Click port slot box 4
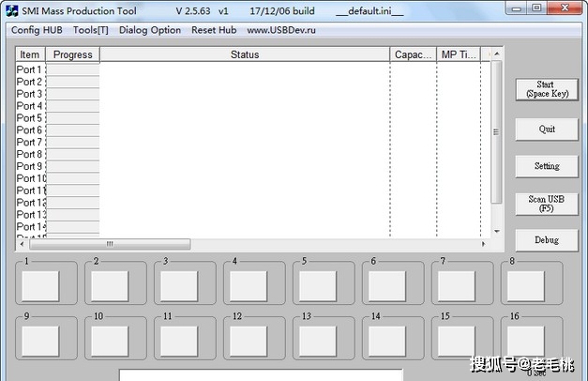 [249, 286]
